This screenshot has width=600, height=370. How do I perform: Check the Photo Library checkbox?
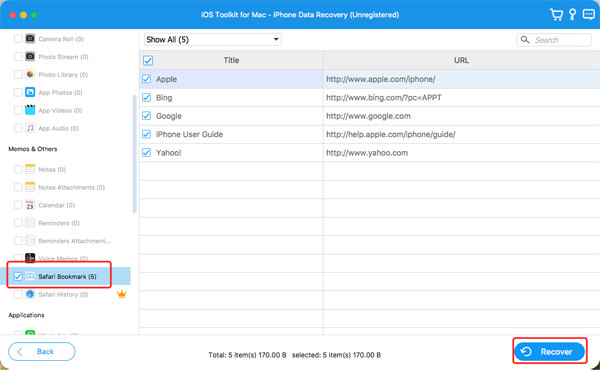18,74
